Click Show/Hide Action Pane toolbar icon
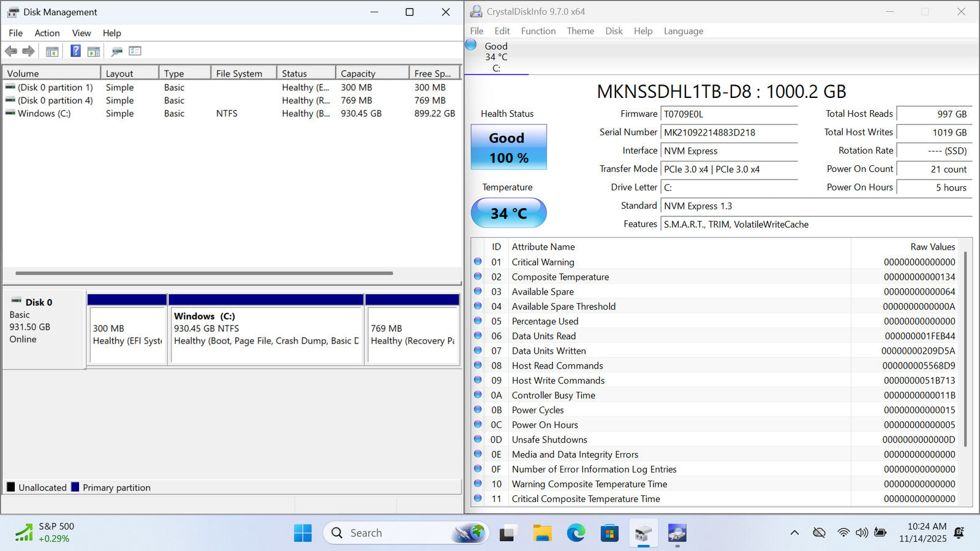The height and width of the screenshot is (551, 980). [94, 51]
